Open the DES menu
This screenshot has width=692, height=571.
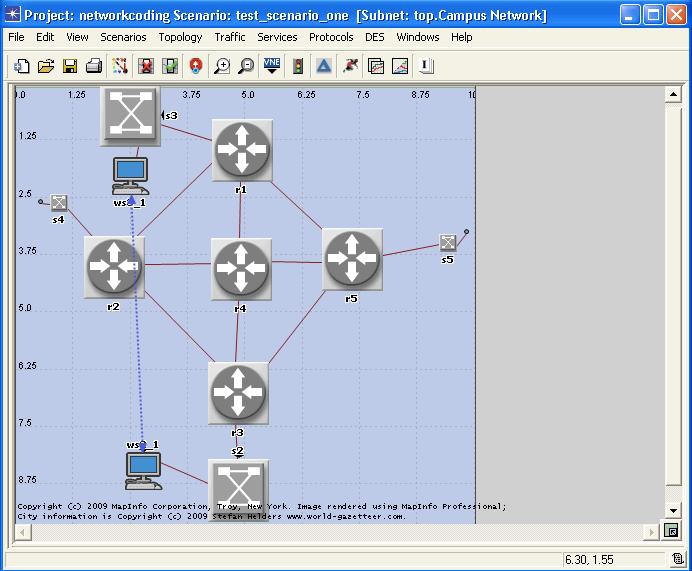(375, 37)
